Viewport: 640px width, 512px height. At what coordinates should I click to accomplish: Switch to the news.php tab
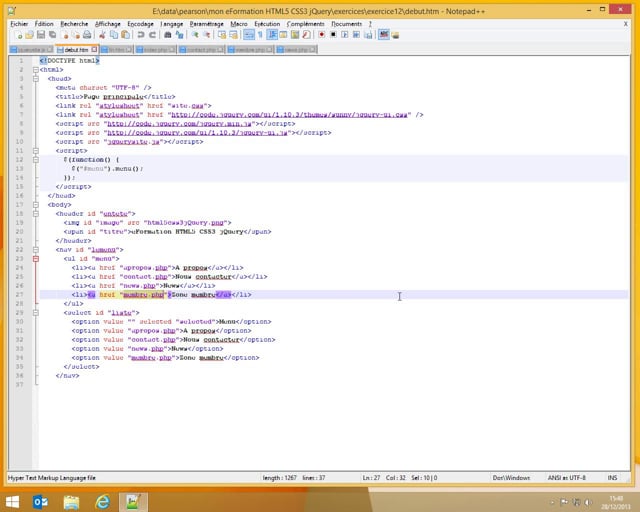tap(296, 50)
